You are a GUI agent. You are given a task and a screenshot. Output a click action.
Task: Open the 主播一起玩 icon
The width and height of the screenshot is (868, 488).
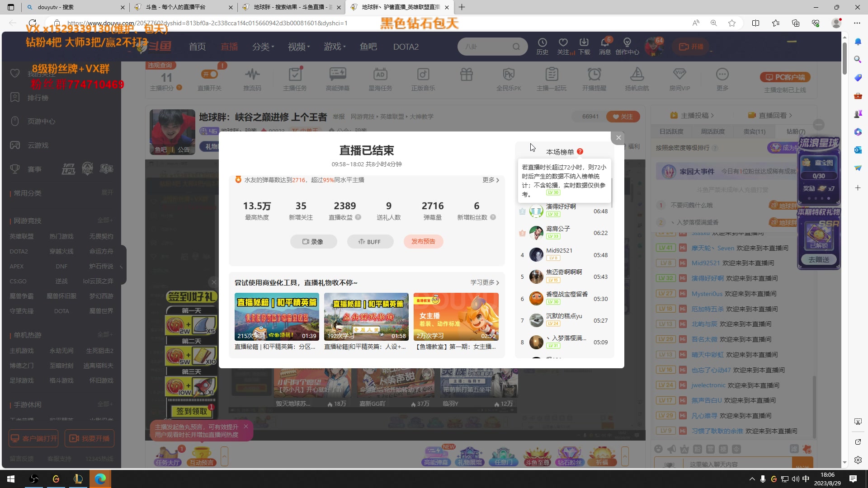[x=552, y=79]
